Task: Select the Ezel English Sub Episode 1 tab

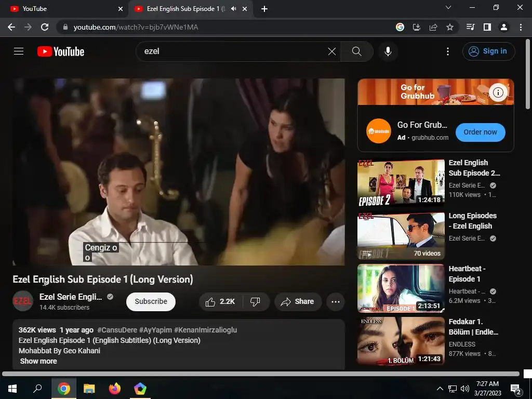Action: click(x=186, y=9)
